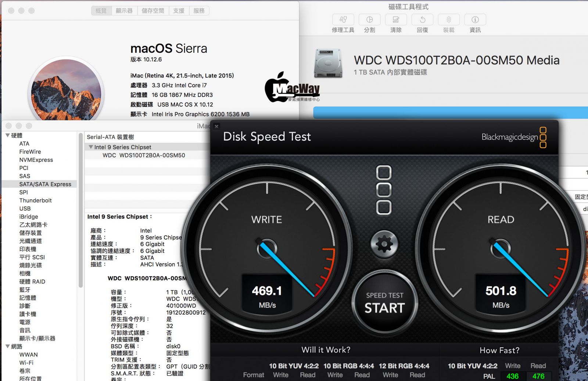
Task: Click the Blackmagicdesign logo
Action: (514, 137)
